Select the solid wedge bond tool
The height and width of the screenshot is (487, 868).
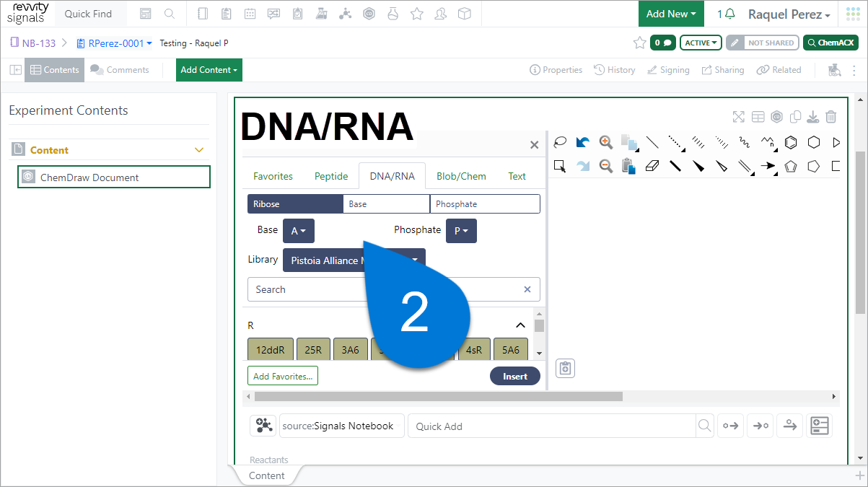[698, 166]
